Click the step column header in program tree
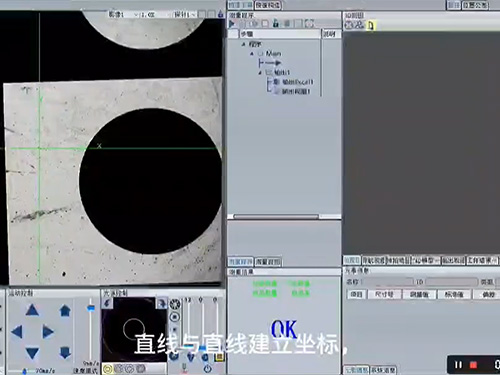This screenshot has height=375, width=500. pos(280,34)
